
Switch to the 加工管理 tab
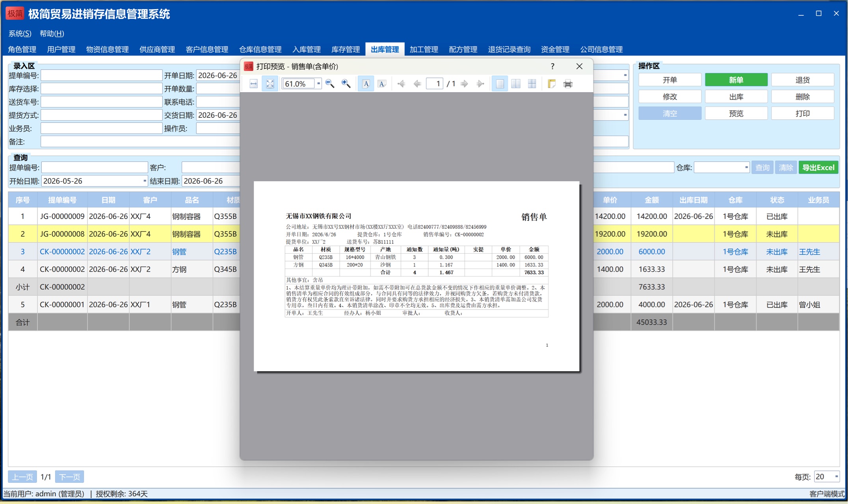click(424, 49)
